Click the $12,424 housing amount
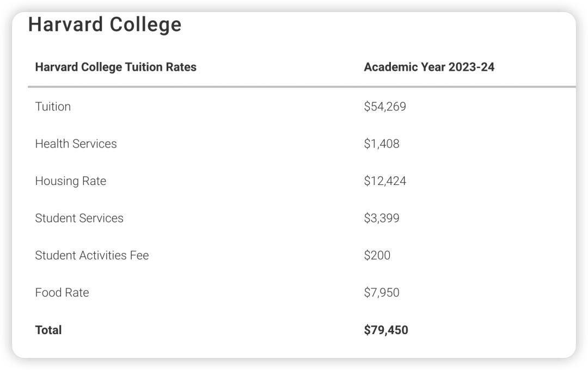The height and width of the screenshot is (370, 588). (x=385, y=181)
